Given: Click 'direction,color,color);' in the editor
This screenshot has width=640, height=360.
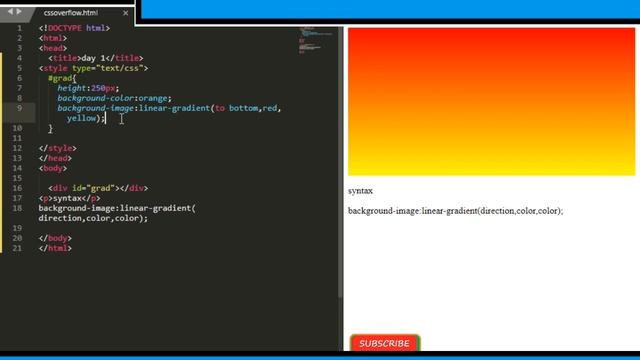Looking at the screenshot, I should pos(93,218).
